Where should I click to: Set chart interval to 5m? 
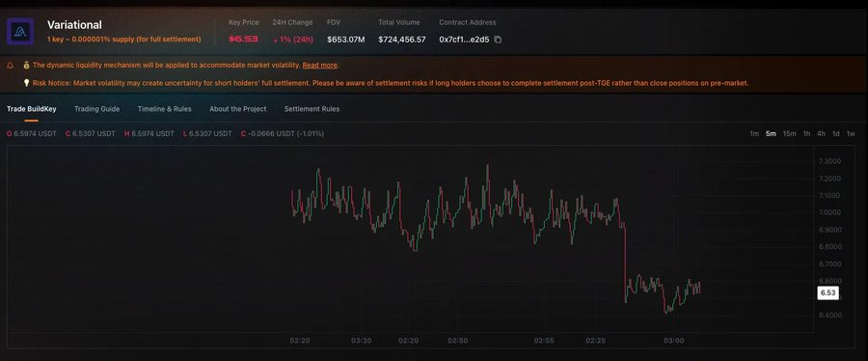pos(771,133)
